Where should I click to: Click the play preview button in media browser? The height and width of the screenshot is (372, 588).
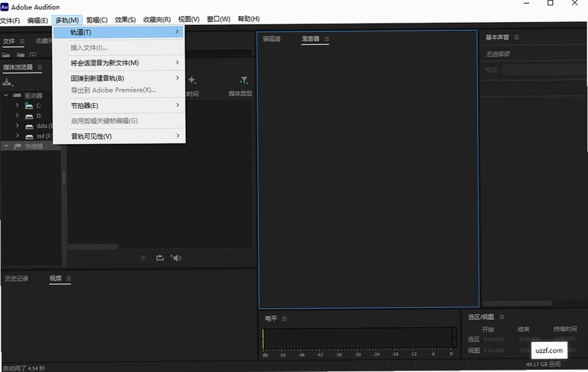point(143,257)
